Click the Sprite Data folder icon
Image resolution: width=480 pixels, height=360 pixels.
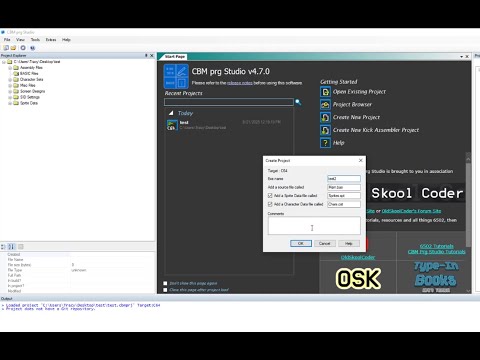16,103
